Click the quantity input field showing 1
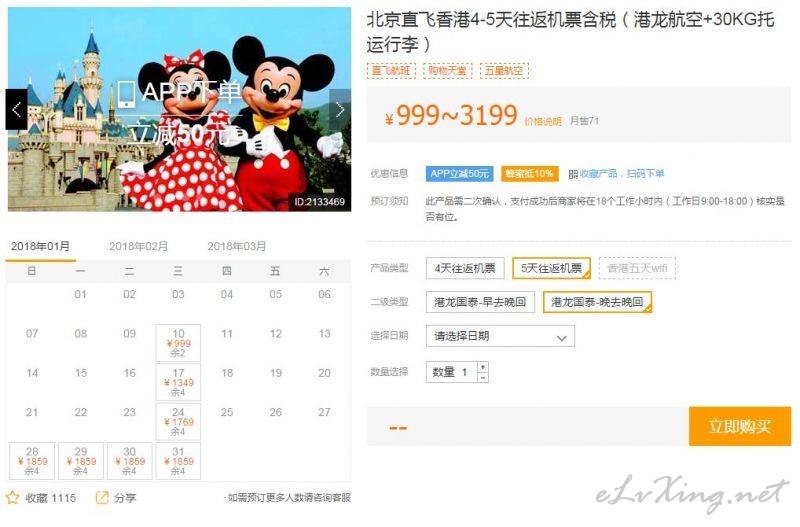 [x=452, y=372]
